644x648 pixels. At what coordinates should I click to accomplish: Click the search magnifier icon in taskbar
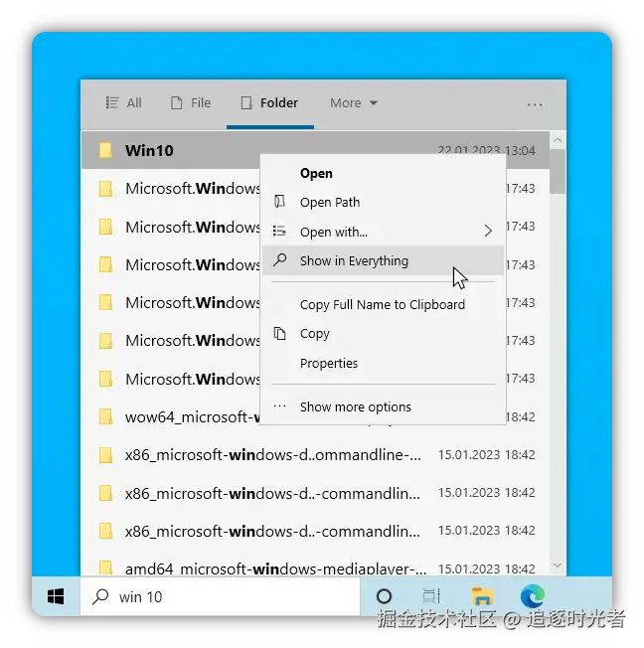click(100, 596)
